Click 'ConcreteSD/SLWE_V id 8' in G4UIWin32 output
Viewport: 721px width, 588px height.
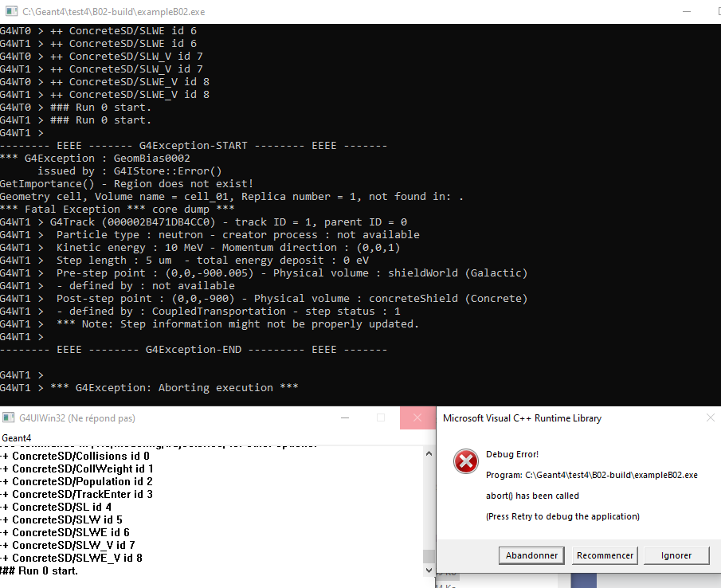pos(77,558)
